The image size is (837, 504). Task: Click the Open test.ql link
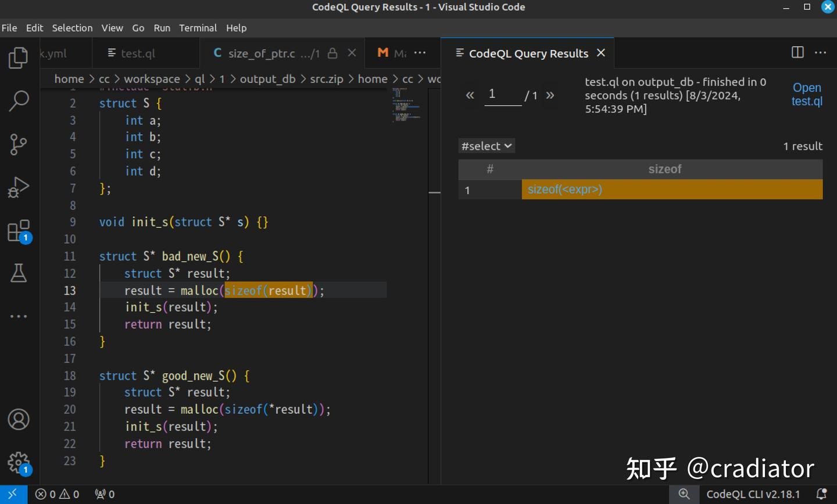click(806, 94)
